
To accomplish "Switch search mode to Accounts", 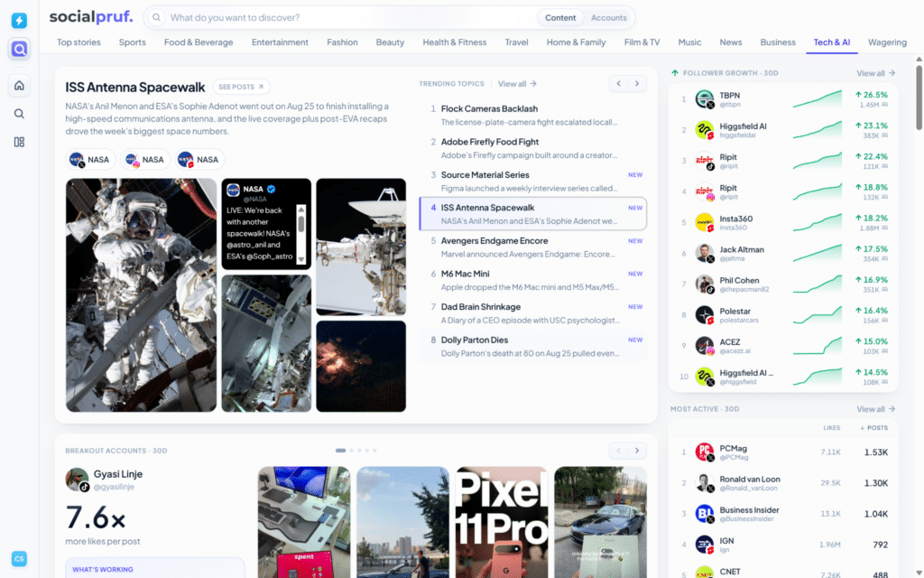I will coord(609,18).
